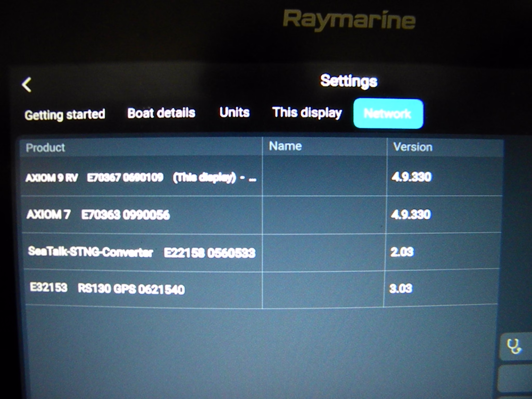This screenshot has height=399, width=532.
Task: Open the Getting started tab
Action: pyautogui.click(x=65, y=115)
